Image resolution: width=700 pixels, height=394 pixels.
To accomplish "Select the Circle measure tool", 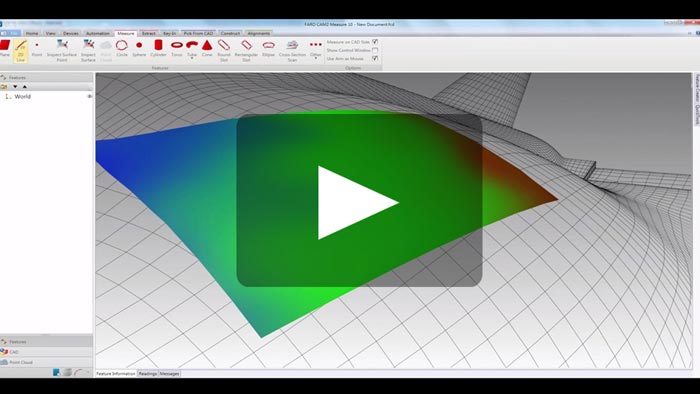I will [x=122, y=48].
